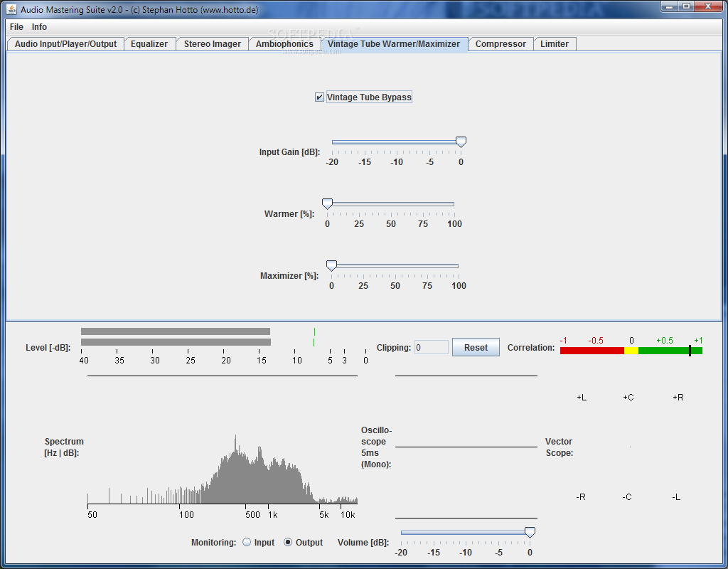
Task: Open the Info menu
Action: coord(39,27)
